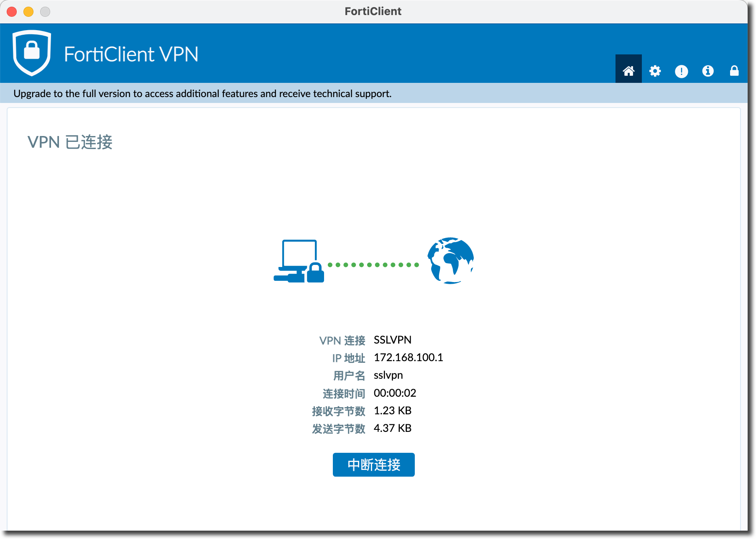Screen dimensions: 756x539
Task: Minimize the window with yellow button
Action: click(x=28, y=12)
